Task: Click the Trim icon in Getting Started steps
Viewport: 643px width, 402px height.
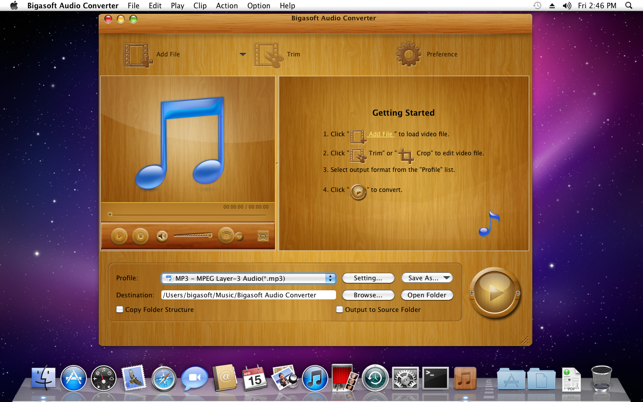Action: click(x=358, y=155)
